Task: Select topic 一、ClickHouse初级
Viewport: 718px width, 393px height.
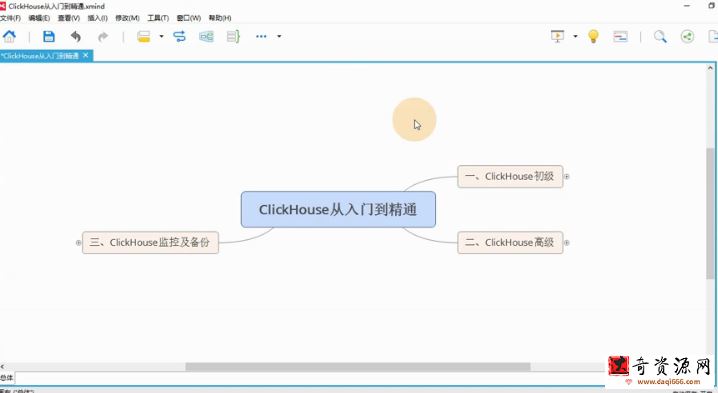Action: pyautogui.click(x=510, y=176)
